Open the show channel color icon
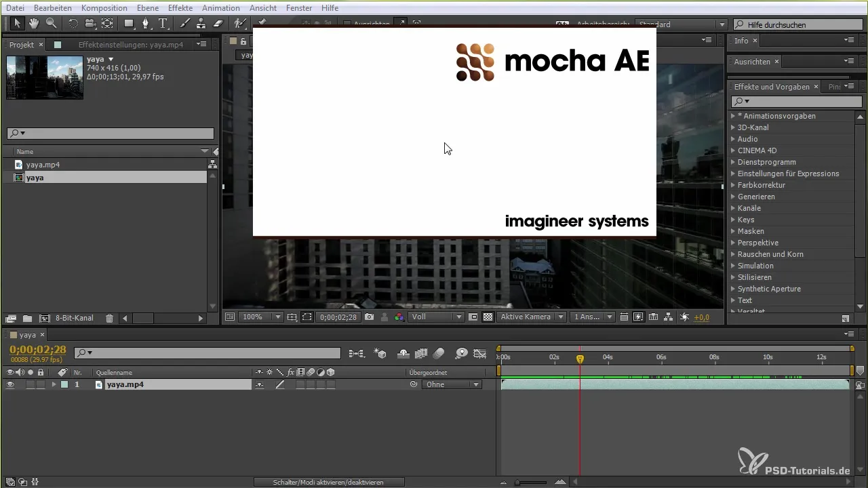The width and height of the screenshot is (868, 488). tap(399, 317)
